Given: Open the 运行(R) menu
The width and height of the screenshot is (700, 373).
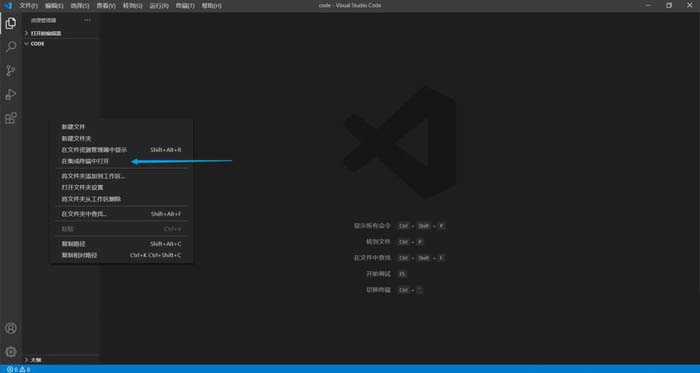Looking at the screenshot, I should (x=159, y=6).
